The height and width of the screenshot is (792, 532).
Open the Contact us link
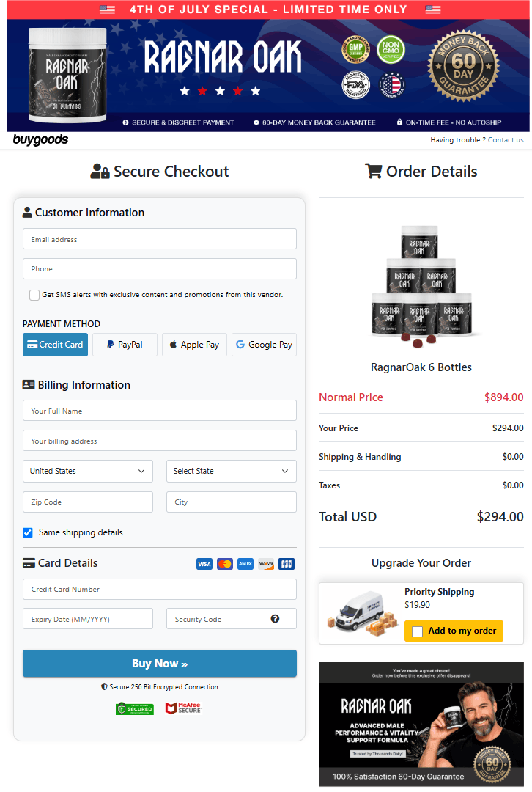tap(505, 140)
